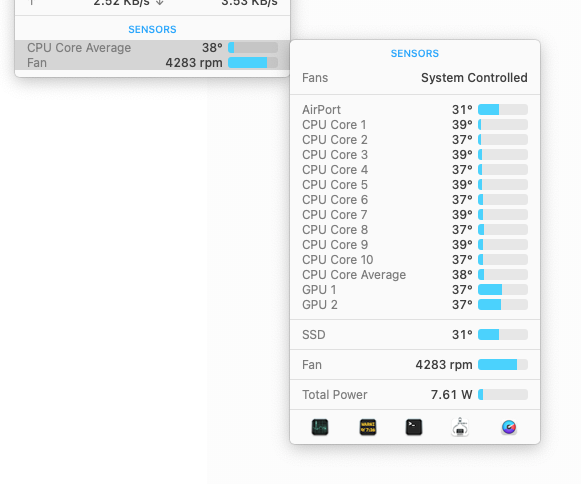The width and height of the screenshot is (581, 484).
Task: Select the CPU Core Average row in the left panel
Action: coord(152,48)
